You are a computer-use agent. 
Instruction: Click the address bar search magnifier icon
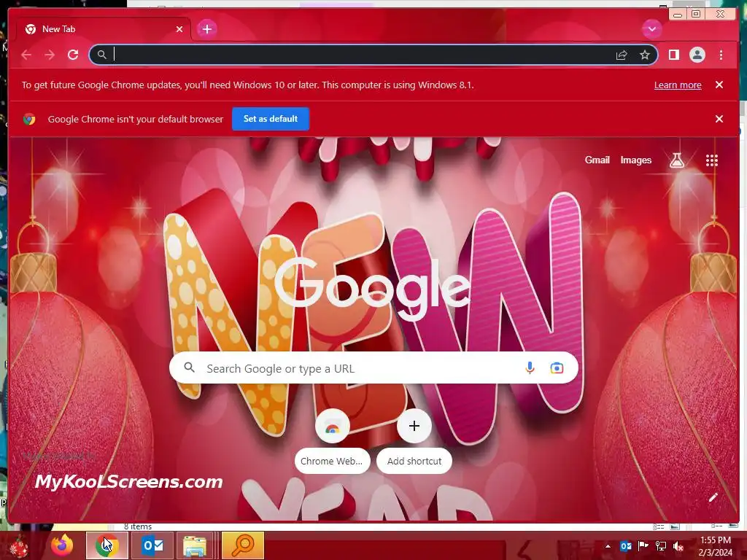[x=101, y=55]
